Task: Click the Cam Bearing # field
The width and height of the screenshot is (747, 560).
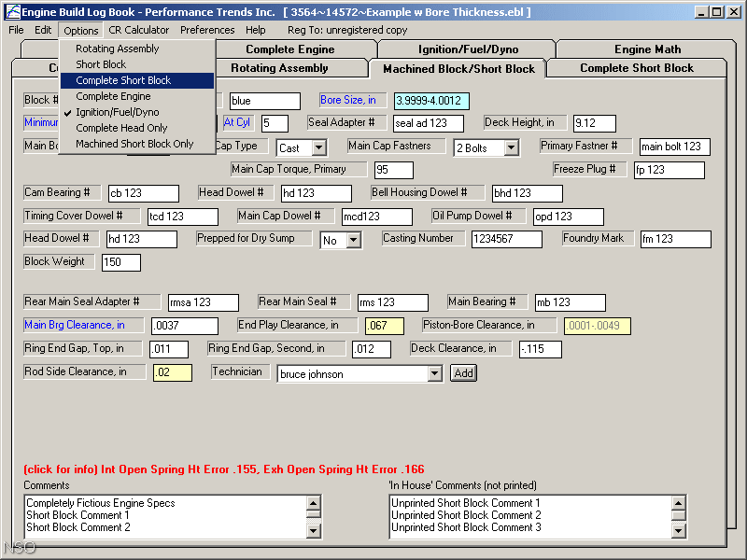Action: coord(144,193)
